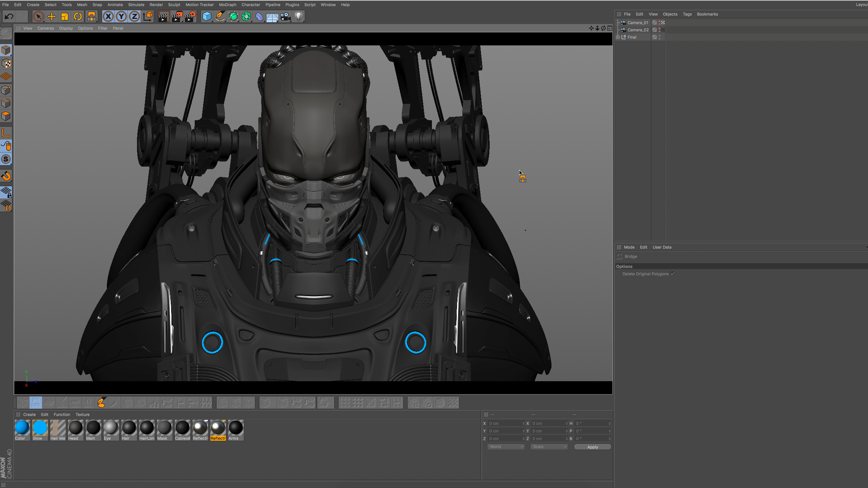Toggle Camera_02 active camera tag
The height and width of the screenshot is (488, 868).
(663, 30)
